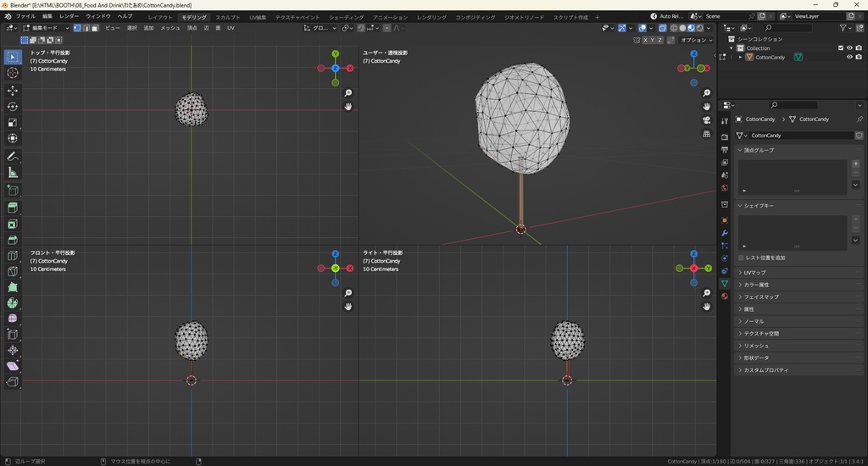
Task: Click the red X axis gizmo in top view
Action: pos(349,68)
